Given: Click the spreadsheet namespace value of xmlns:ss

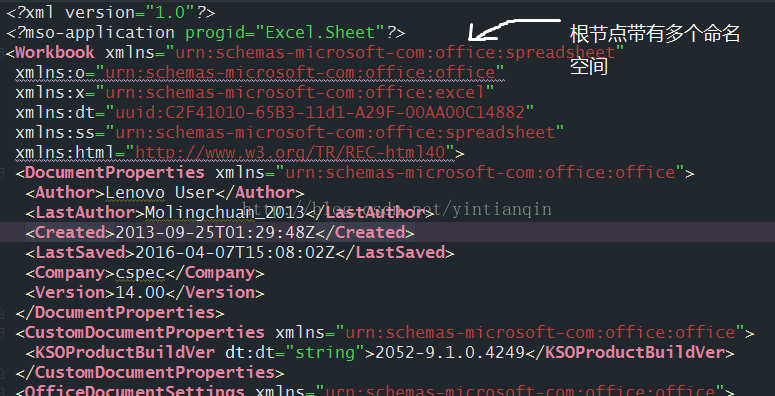Looking at the screenshot, I should [335, 132].
